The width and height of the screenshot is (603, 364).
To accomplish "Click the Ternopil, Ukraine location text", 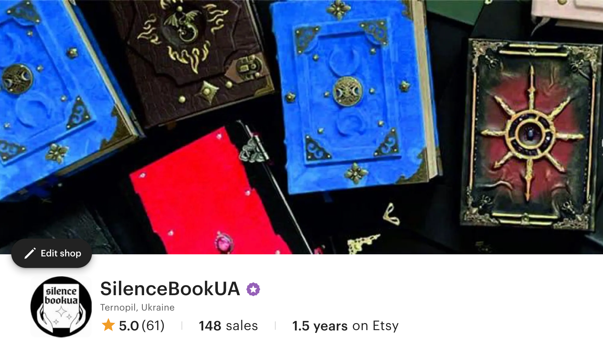I will click(137, 307).
